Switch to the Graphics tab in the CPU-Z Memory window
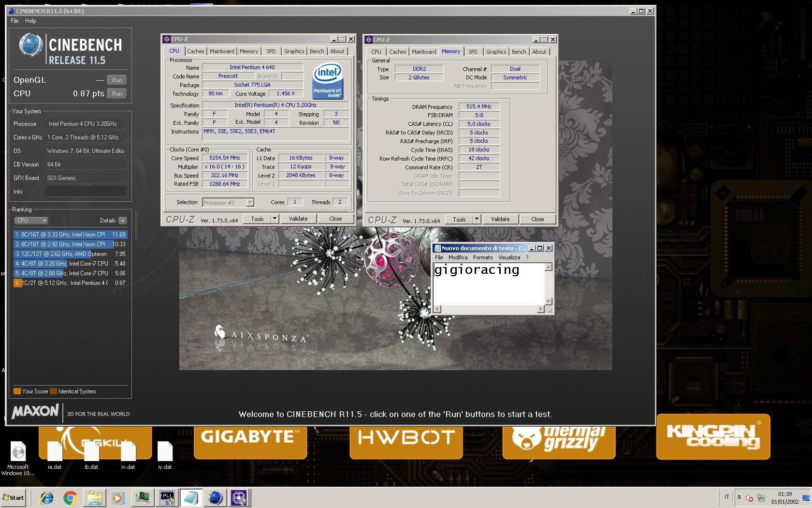This screenshot has width=812, height=508. tap(496, 52)
